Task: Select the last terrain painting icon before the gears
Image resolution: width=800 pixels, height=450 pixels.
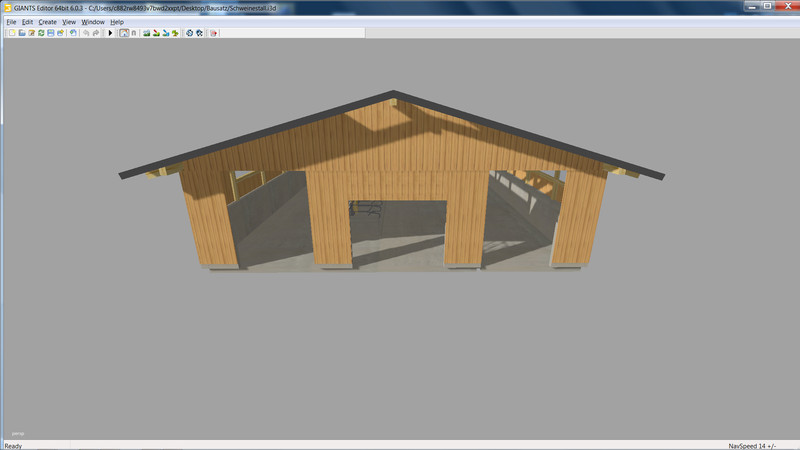Action: (175, 33)
